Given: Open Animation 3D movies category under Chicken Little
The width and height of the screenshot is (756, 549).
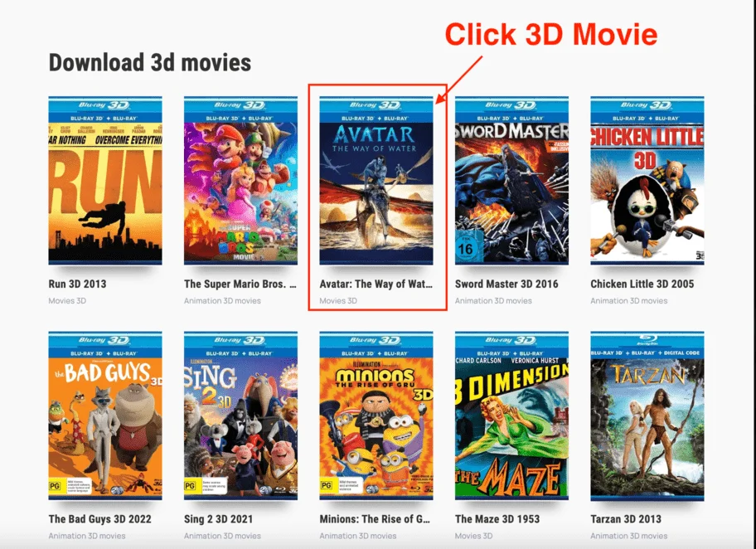Looking at the screenshot, I should pyautogui.click(x=628, y=300).
